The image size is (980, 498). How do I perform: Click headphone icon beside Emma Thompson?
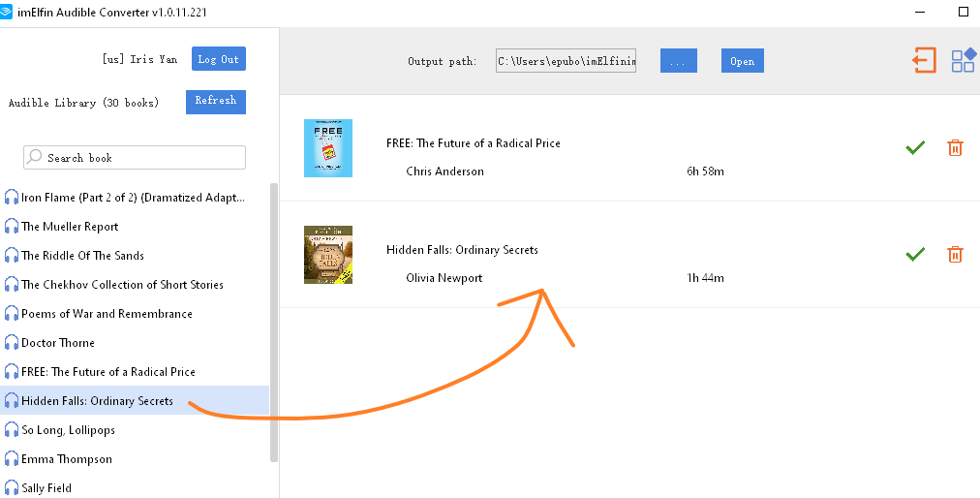(x=12, y=459)
